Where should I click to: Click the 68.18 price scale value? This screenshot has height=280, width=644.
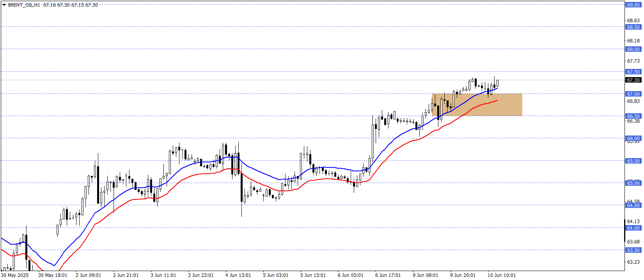pos(633,41)
